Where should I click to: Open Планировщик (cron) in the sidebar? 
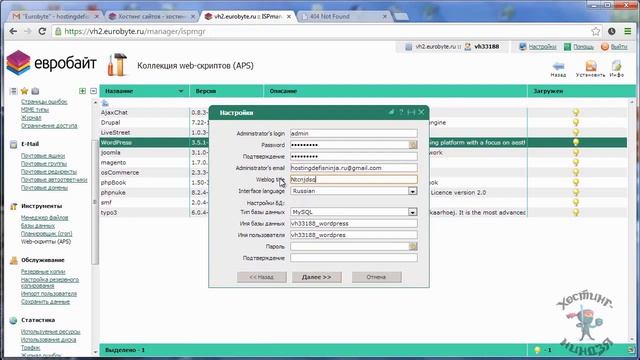[x=47, y=233]
